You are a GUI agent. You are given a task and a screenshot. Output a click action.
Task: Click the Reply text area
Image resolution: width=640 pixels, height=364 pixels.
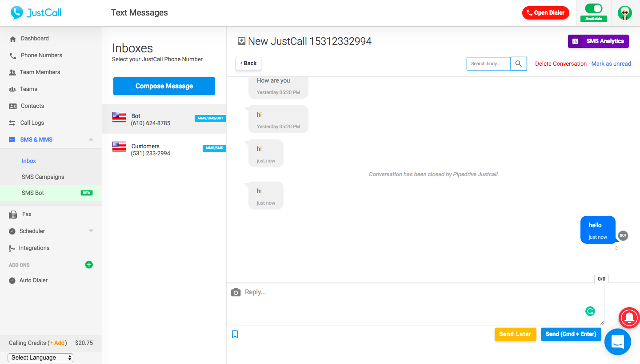(x=416, y=305)
